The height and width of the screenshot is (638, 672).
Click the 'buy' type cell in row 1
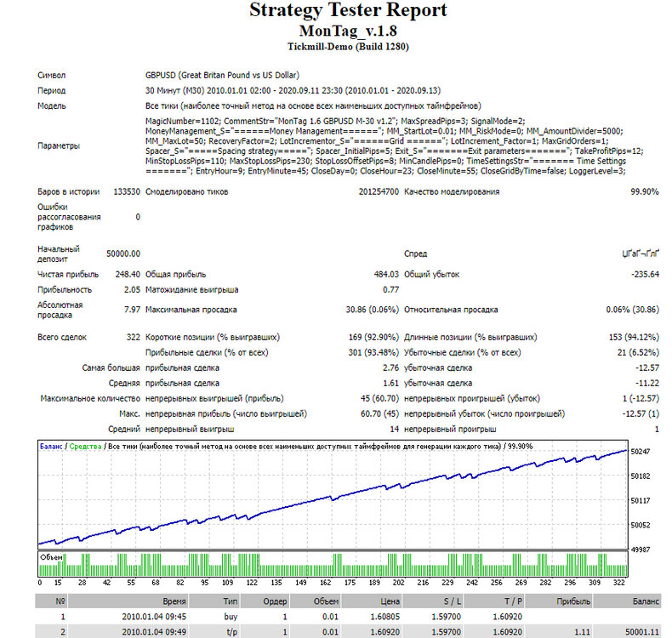(x=231, y=617)
